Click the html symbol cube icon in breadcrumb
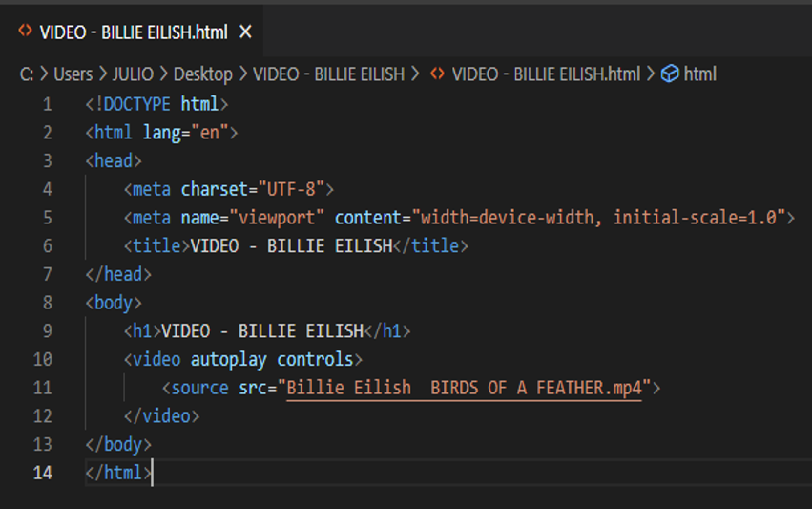 670,74
